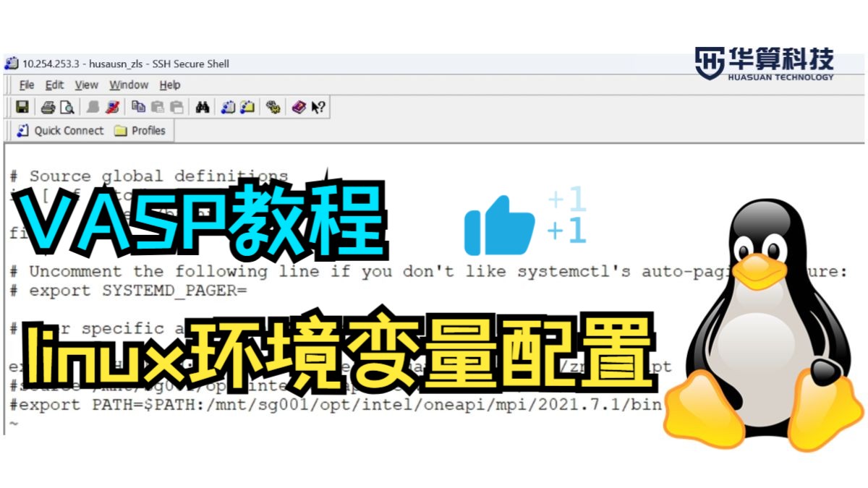
Task: Open the File menu
Action: pyautogui.click(x=27, y=85)
